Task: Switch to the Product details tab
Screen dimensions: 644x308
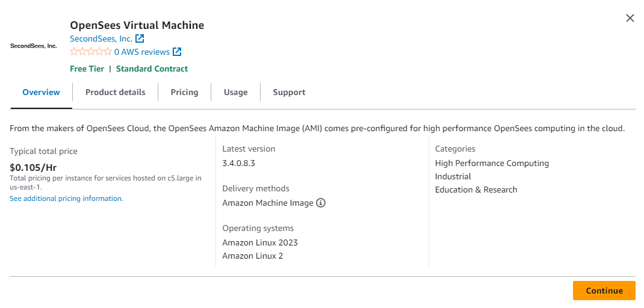Action: pyautogui.click(x=116, y=92)
